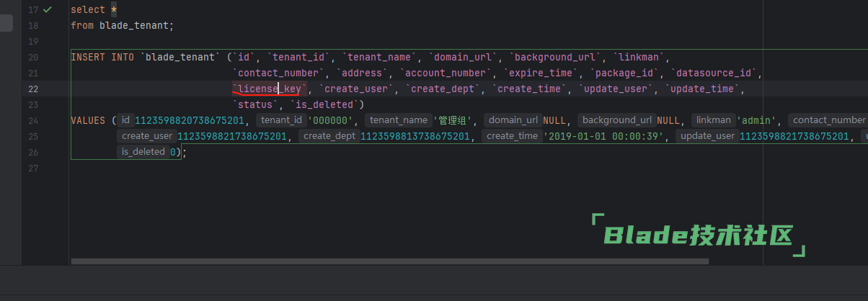The width and height of the screenshot is (868, 301).
Task: Click line number 22 in the gutter
Action: pyautogui.click(x=32, y=89)
